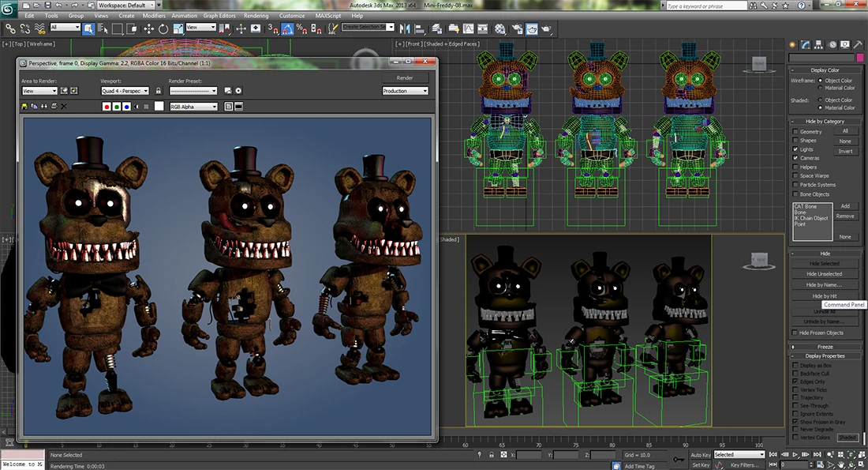
Task: Click the magenta object color swatch
Action: click(x=859, y=58)
